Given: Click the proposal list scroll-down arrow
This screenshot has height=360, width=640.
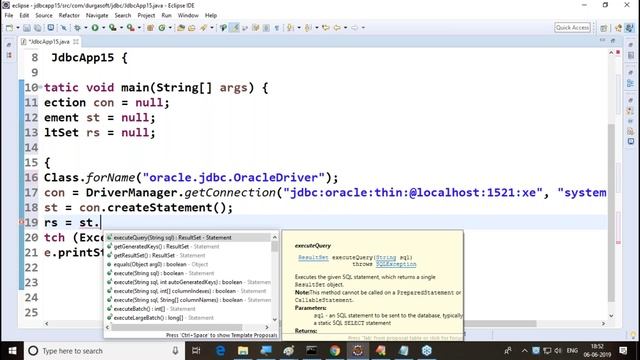Looking at the screenshot, I should tap(275, 320).
